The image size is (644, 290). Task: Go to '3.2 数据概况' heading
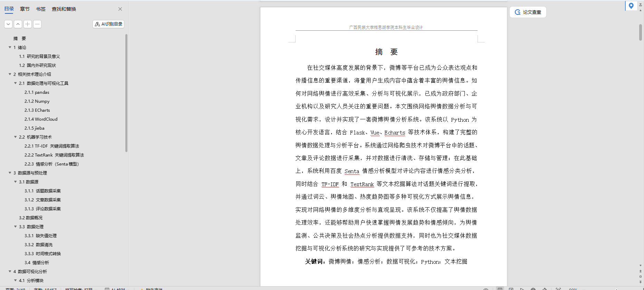(31, 218)
